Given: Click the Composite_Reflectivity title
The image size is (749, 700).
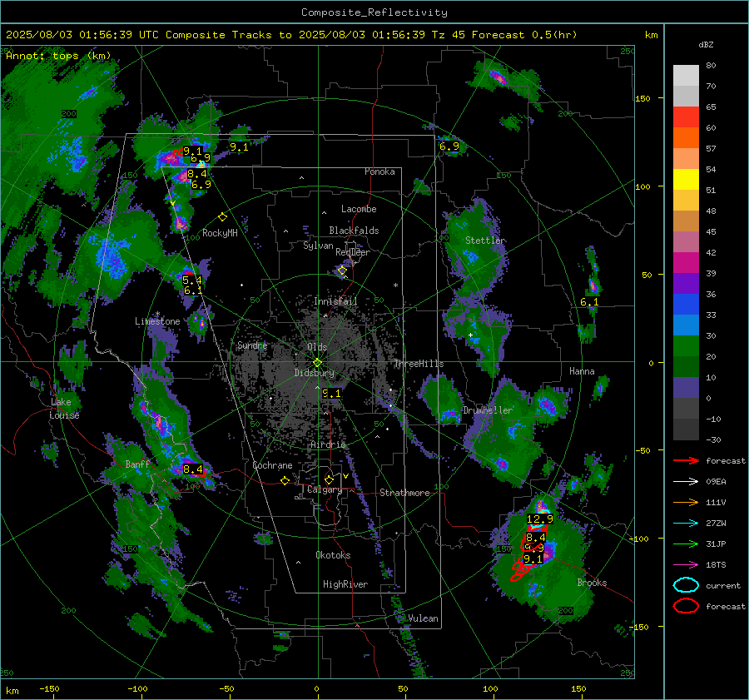Looking at the screenshot, I should point(374,12).
